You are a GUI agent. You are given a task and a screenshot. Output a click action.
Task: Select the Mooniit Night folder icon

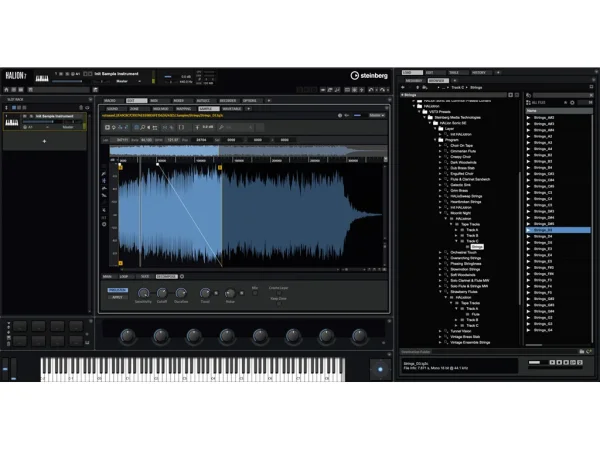point(446,213)
